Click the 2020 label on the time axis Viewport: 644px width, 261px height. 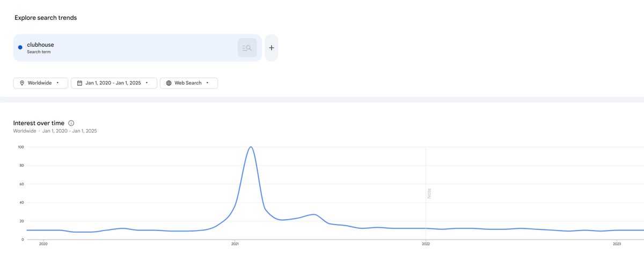43,244
